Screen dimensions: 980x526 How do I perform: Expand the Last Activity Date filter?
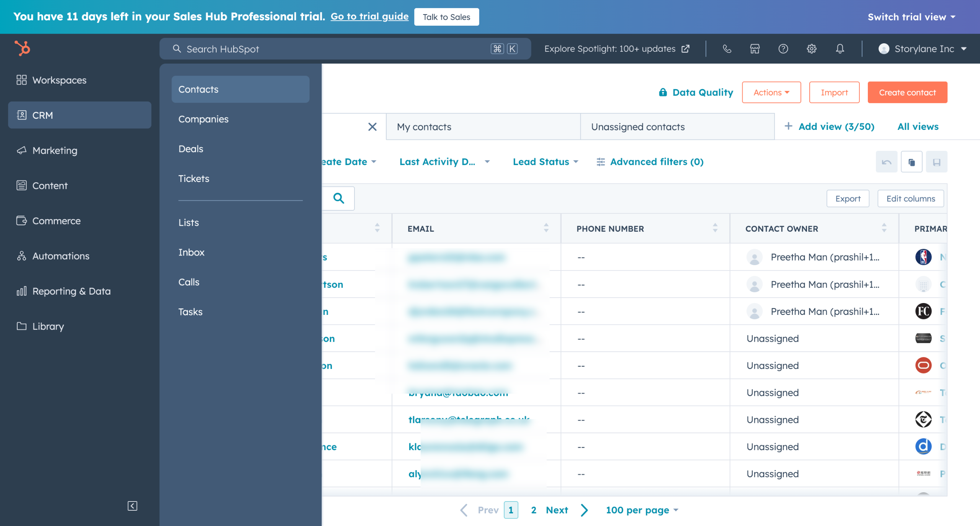(444, 162)
